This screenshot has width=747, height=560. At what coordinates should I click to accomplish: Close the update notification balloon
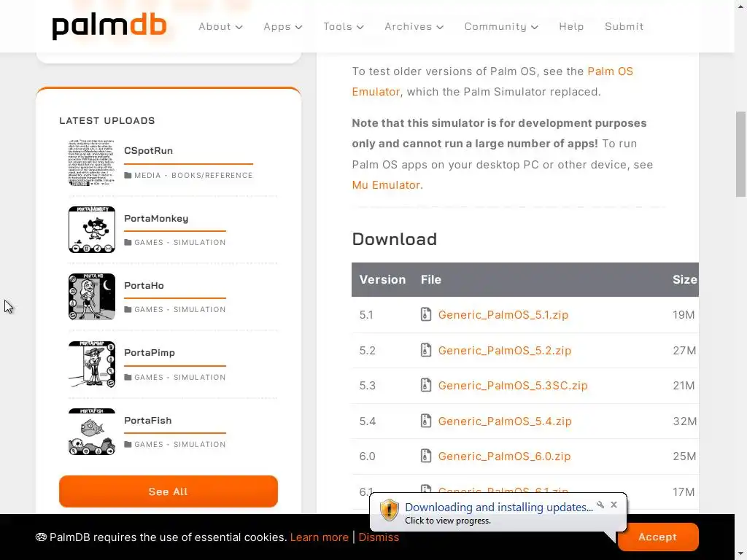pyautogui.click(x=614, y=505)
